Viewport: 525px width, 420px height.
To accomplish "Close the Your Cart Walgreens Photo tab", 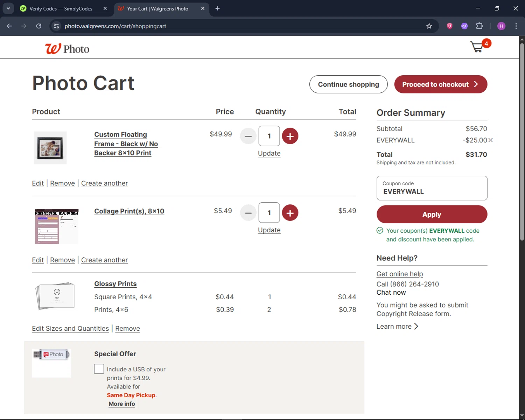I will click(x=203, y=8).
